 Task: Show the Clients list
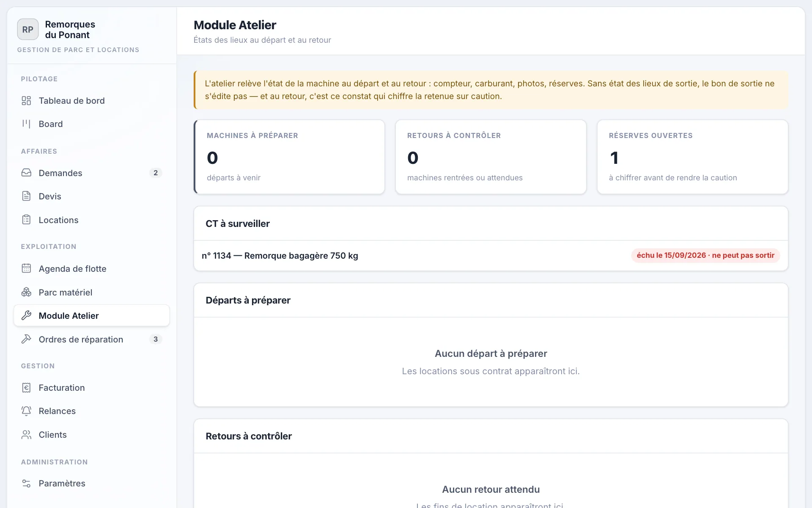point(92,434)
